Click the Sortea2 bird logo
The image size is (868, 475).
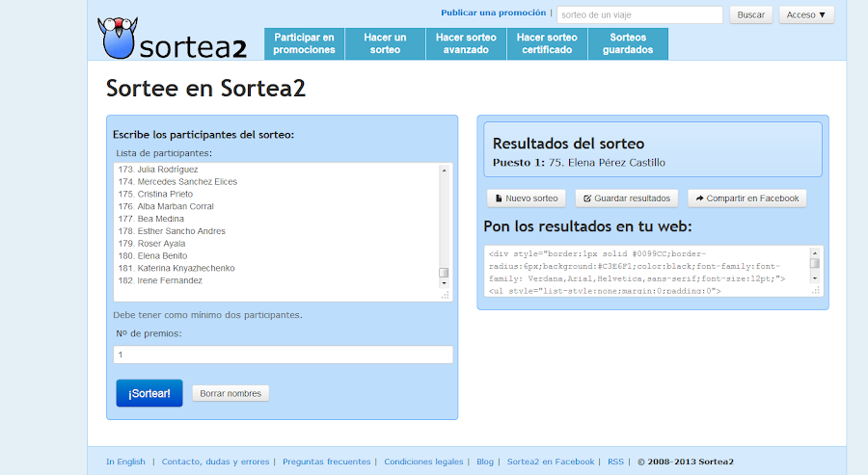point(118,38)
